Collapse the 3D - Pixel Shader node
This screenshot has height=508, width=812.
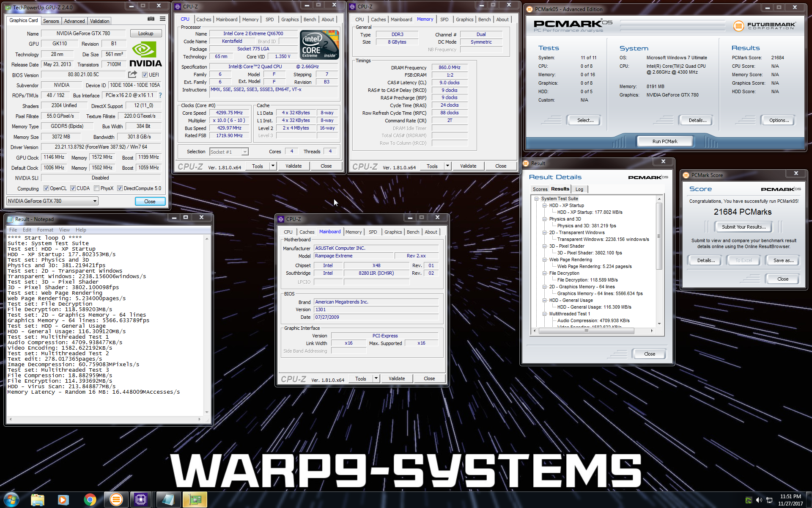[545, 246]
